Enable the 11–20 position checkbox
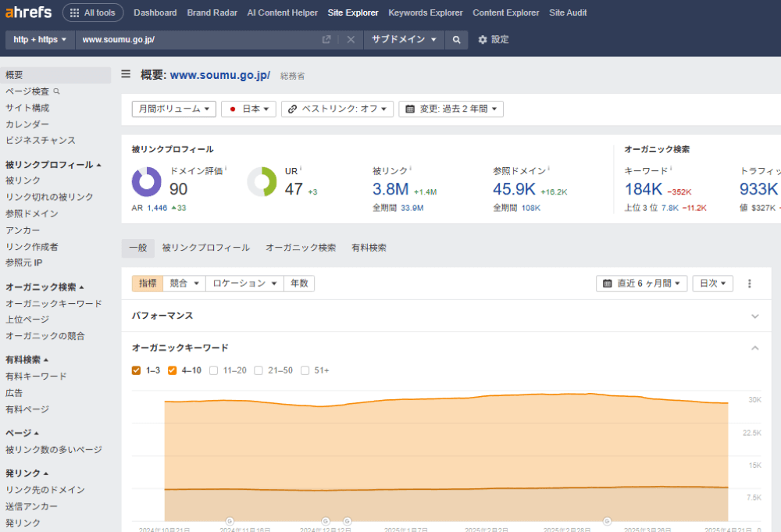Image resolution: width=781 pixels, height=532 pixels. 214,370
